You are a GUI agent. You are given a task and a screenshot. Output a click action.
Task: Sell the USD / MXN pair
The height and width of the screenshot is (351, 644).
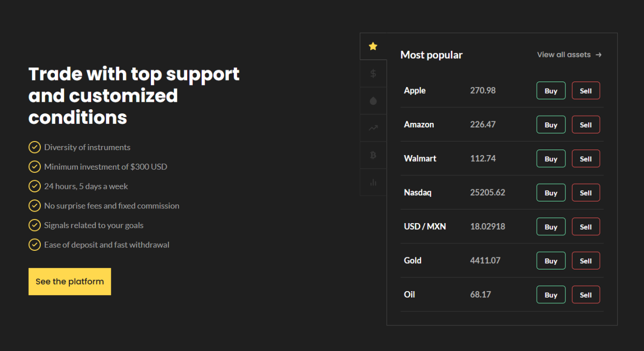pyautogui.click(x=586, y=227)
